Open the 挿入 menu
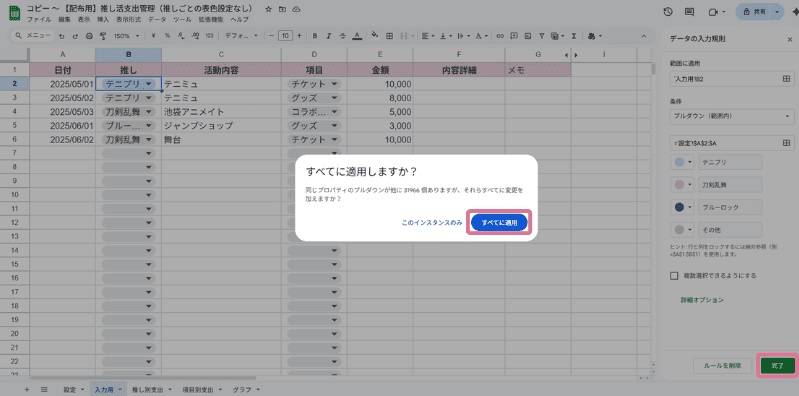The width and height of the screenshot is (799, 396). click(x=103, y=19)
